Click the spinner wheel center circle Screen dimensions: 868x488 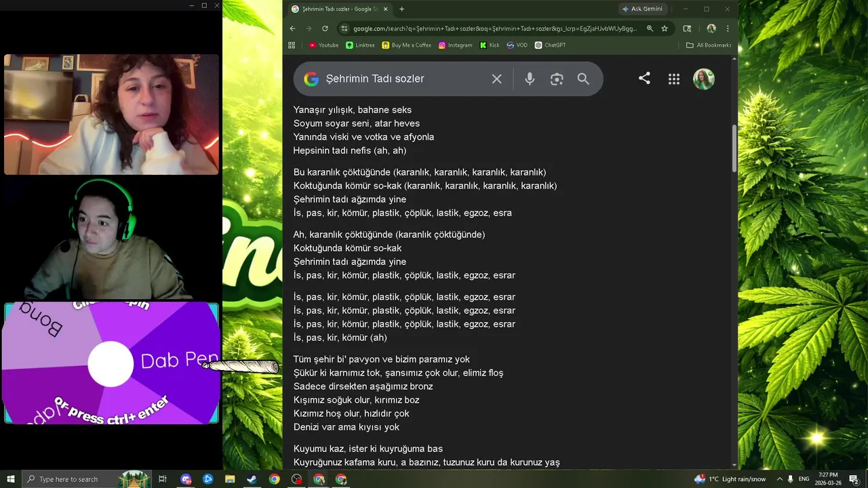(x=111, y=364)
